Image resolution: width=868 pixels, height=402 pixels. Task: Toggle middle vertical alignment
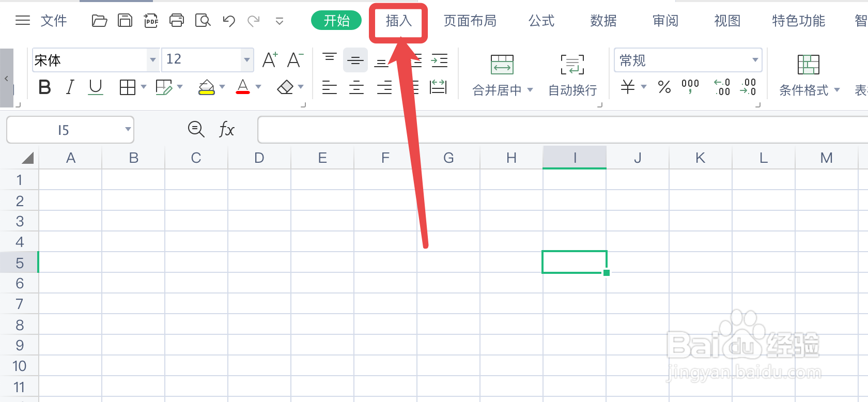355,60
